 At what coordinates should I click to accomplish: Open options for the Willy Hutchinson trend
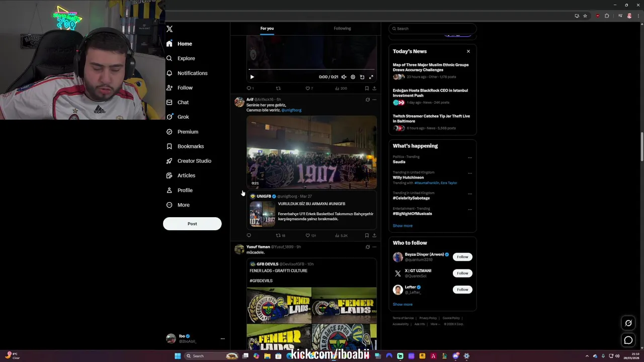coord(470,173)
